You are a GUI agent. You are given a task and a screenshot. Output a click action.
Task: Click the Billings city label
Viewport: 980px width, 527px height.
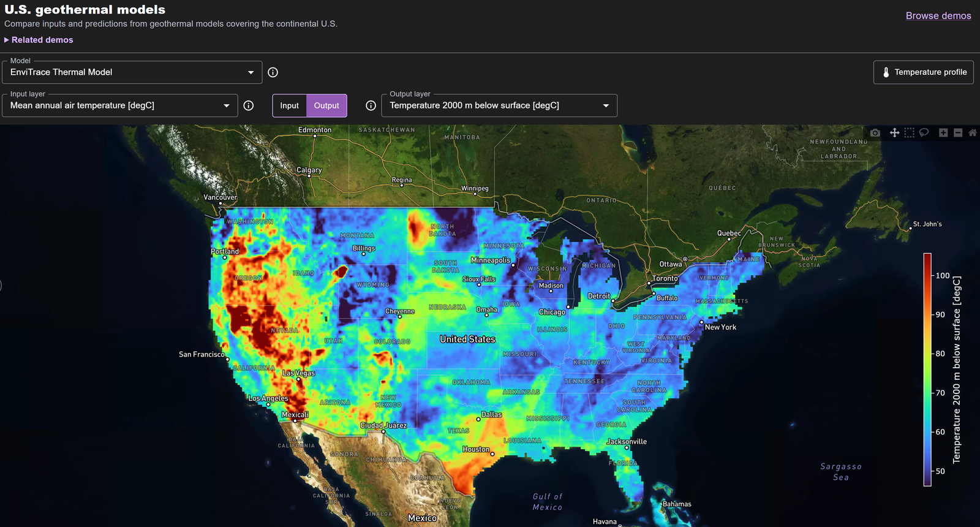364,248
